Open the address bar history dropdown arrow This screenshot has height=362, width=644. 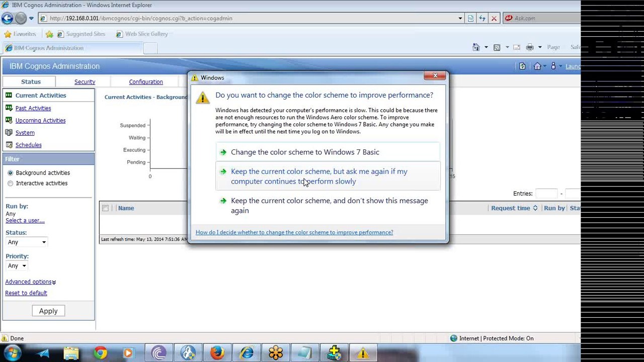coord(460,18)
